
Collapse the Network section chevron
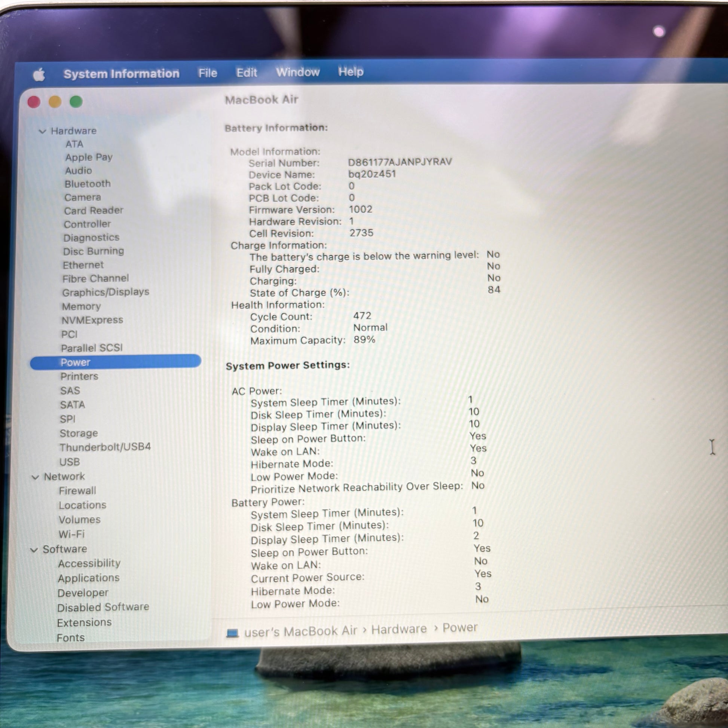(x=36, y=477)
